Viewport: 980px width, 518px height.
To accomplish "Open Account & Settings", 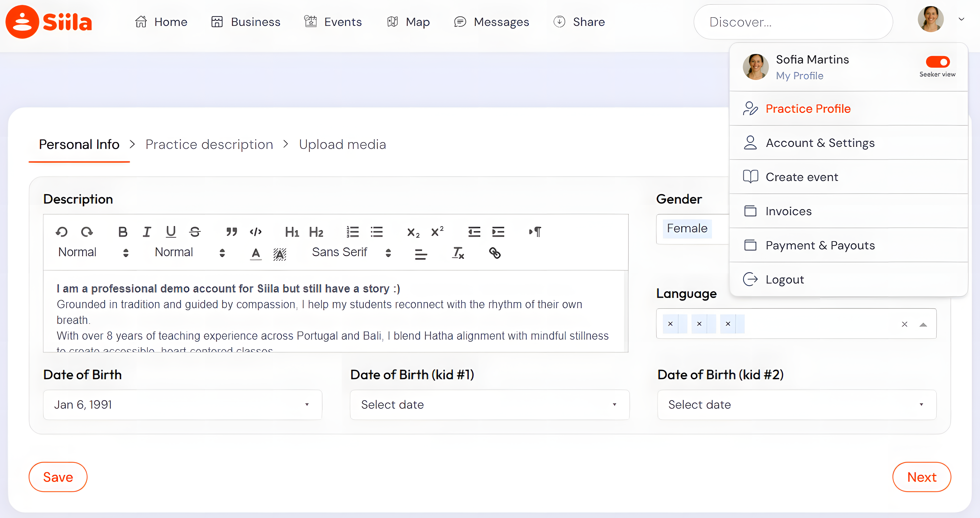I will (x=849, y=143).
